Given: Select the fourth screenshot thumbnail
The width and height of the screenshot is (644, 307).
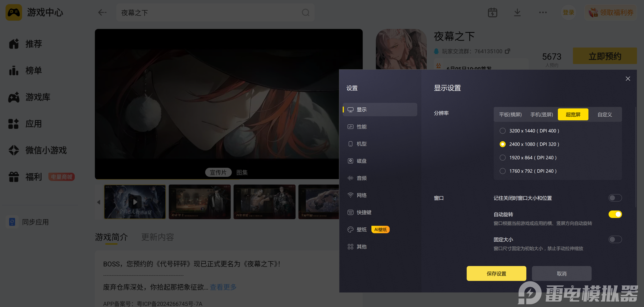Looking at the screenshot, I should [319, 202].
